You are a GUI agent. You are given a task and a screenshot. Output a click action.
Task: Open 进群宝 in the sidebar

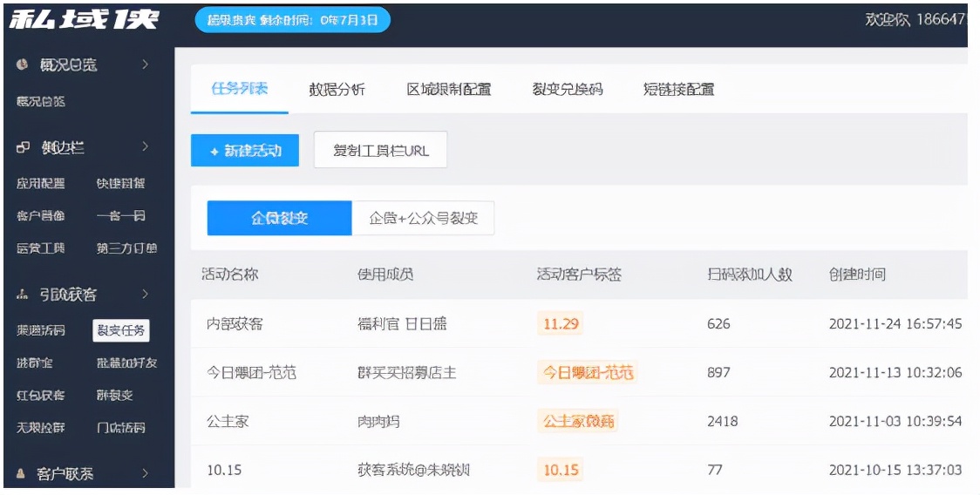pyautogui.click(x=34, y=363)
